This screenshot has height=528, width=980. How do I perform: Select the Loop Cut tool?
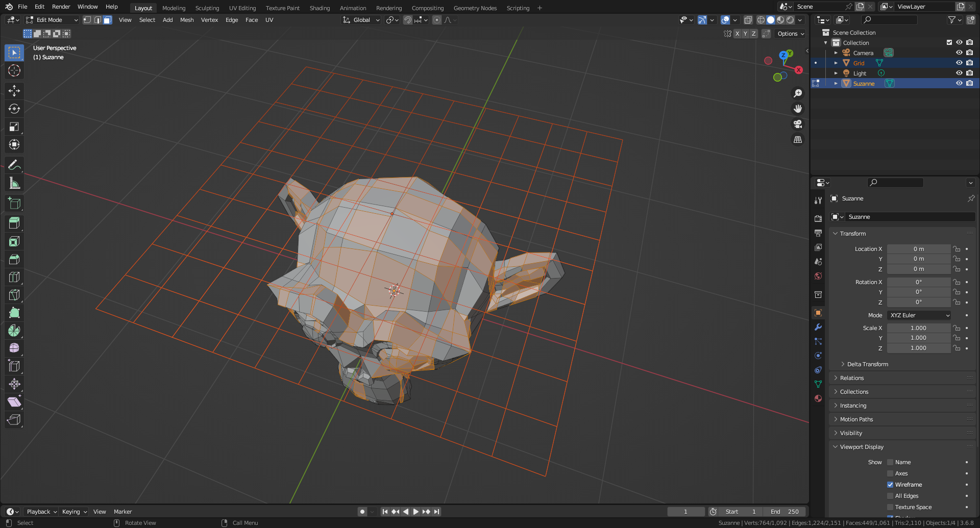pyautogui.click(x=14, y=277)
